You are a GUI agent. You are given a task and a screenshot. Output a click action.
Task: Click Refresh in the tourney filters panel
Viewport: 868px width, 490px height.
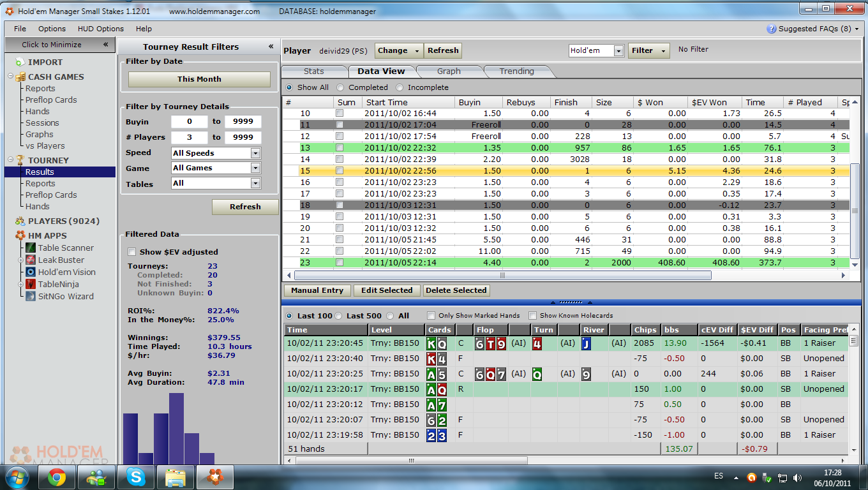pos(245,207)
